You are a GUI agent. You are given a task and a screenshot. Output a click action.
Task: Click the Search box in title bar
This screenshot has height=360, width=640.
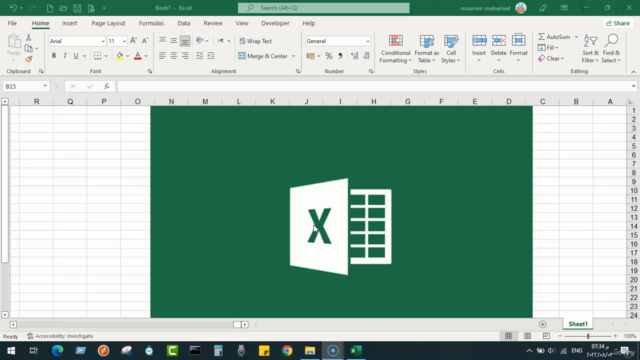(324, 8)
